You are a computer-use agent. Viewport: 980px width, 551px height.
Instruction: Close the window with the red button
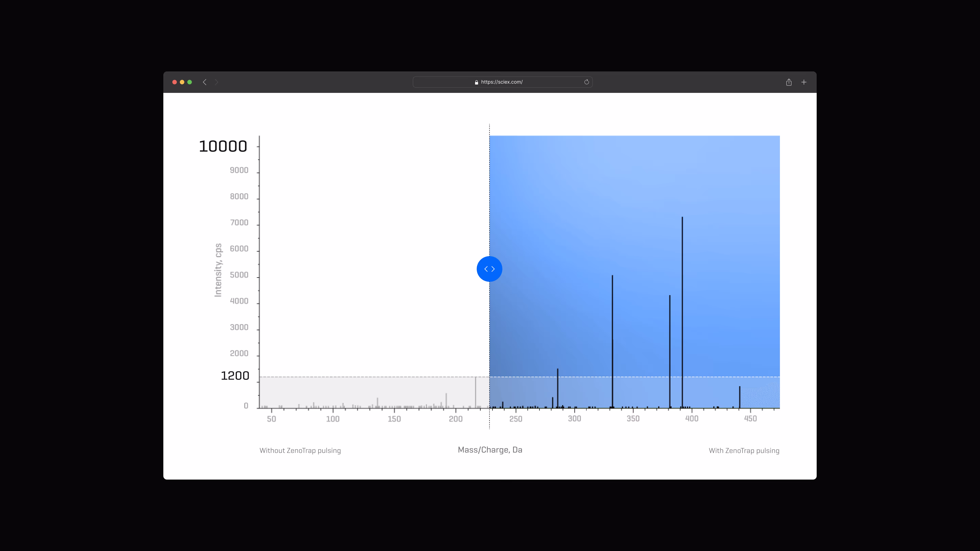pos(175,82)
